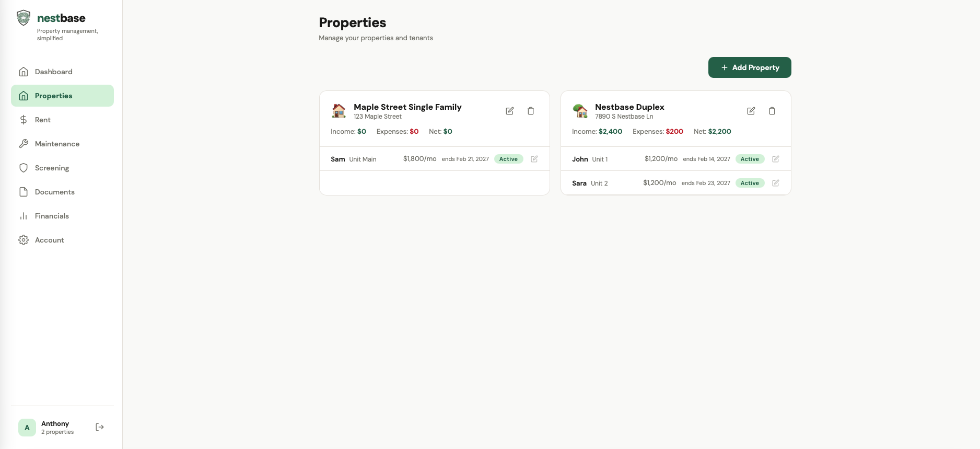The image size is (980, 449).
Task: Open the Maintenance section
Action: 57,144
